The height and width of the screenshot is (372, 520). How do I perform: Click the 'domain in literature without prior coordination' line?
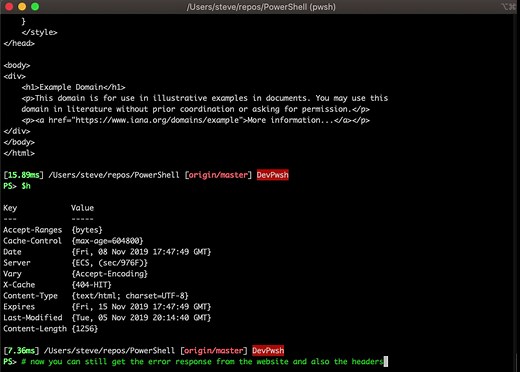195,109
